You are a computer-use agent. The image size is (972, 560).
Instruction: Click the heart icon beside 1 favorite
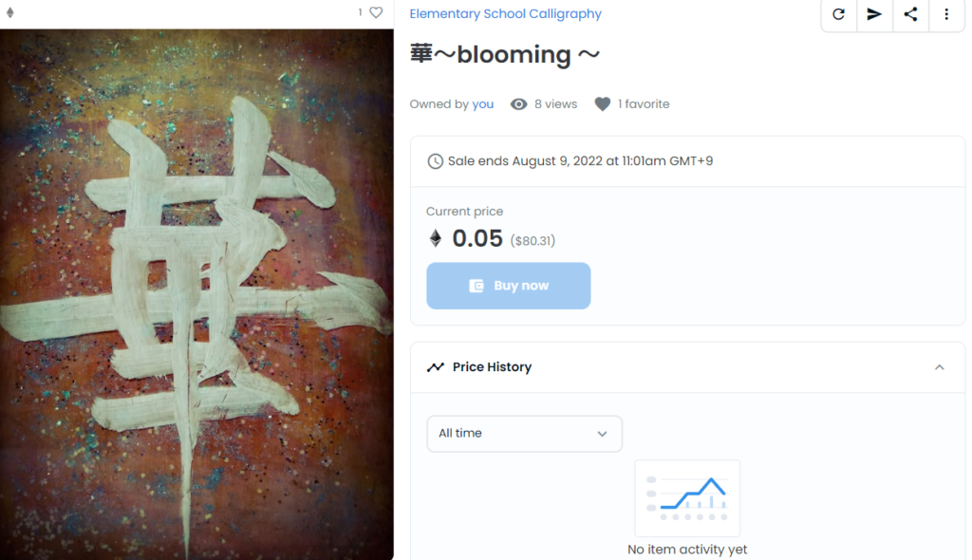click(x=603, y=104)
